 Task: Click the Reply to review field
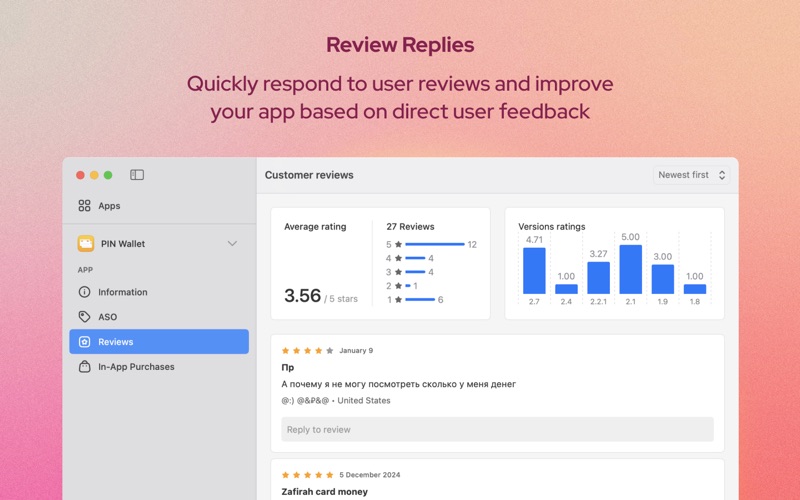coord(497,430)
